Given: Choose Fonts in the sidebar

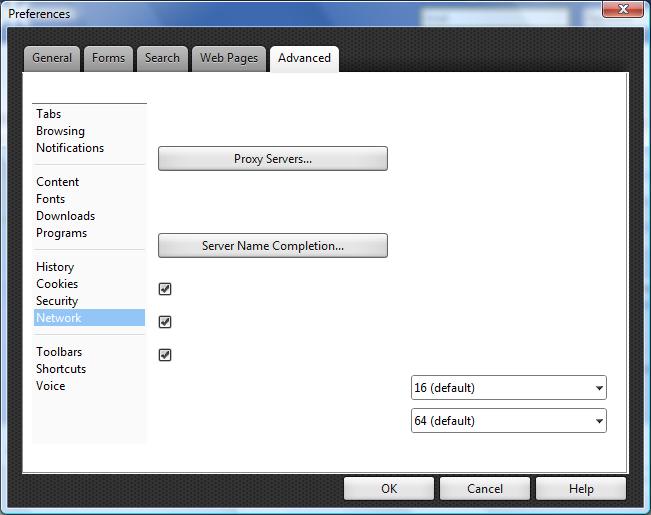Looking at the screenshot, I should click(89, 199).
